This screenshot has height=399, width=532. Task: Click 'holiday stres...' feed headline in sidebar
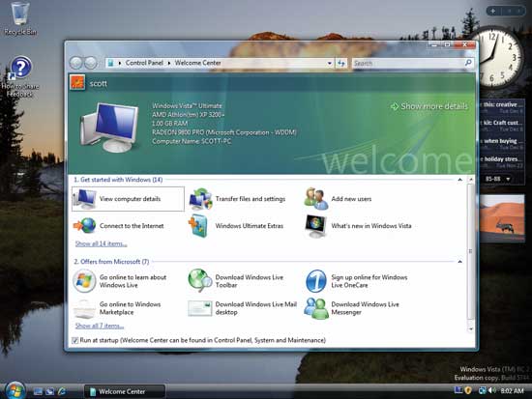pyautogui.click(x=501, y=159)
